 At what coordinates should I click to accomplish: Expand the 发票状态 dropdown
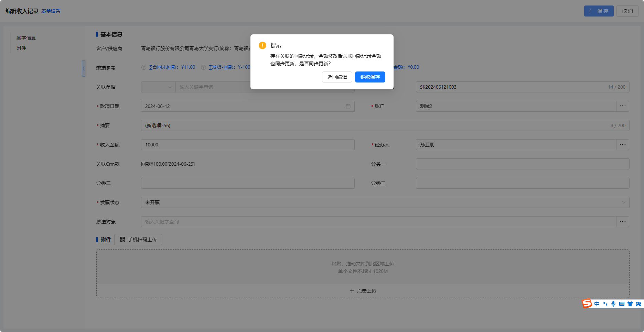(623, 202)
